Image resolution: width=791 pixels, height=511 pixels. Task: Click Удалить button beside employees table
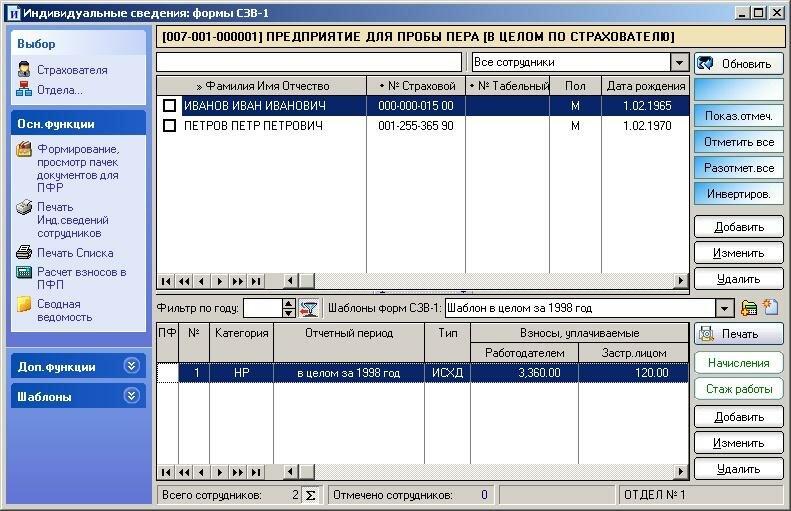739,279
